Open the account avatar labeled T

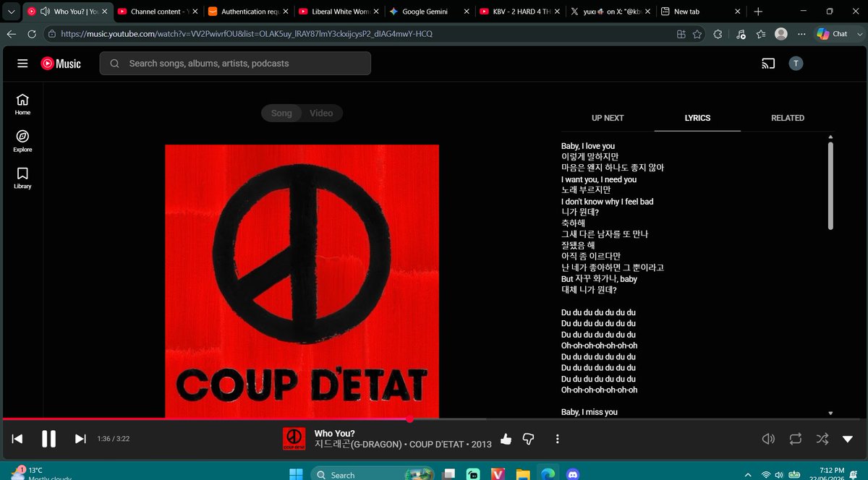pyautogui.click(x=796, y=64)
